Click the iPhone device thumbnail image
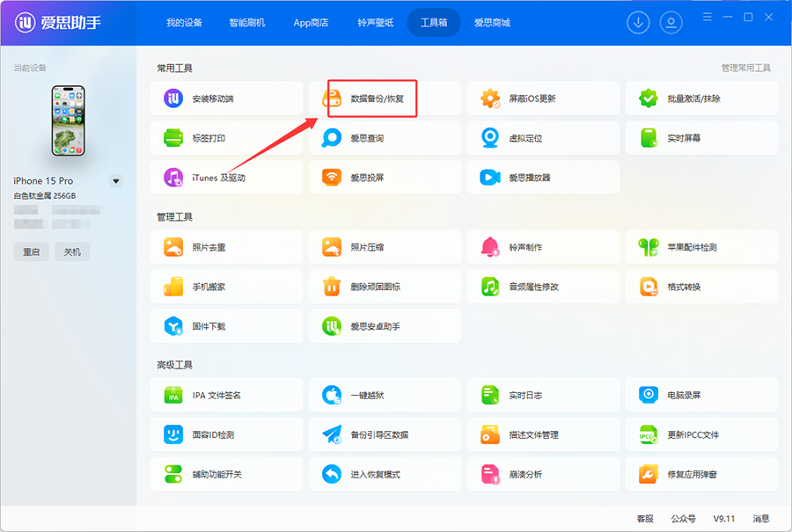 click(68, 120)
